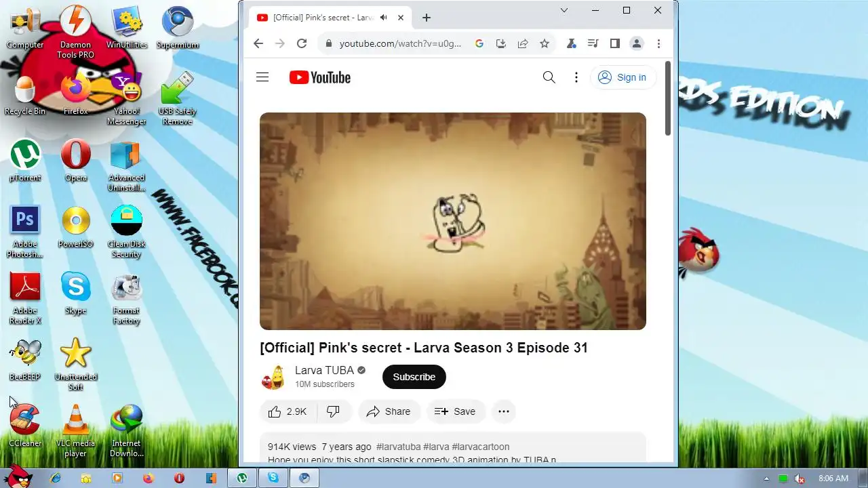
Task: Open the Larva TUBA channel name
Action: point(324,370)
